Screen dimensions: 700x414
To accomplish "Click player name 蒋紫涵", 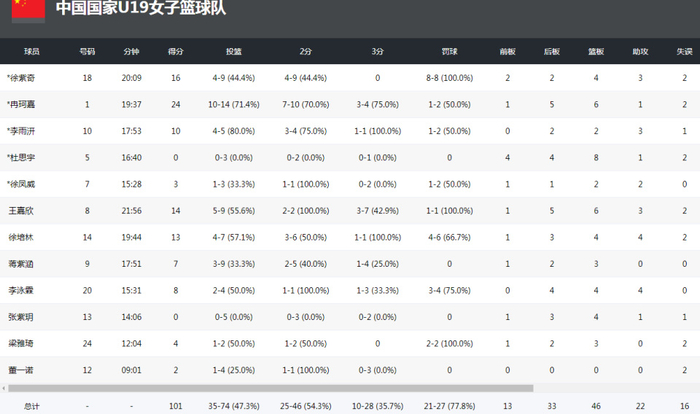I will pos(22,264).
